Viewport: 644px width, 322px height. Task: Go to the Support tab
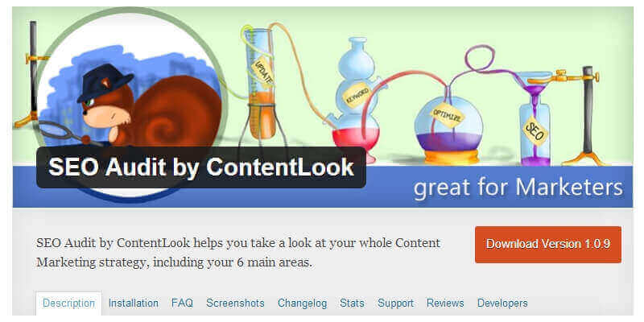pos(395,303)
